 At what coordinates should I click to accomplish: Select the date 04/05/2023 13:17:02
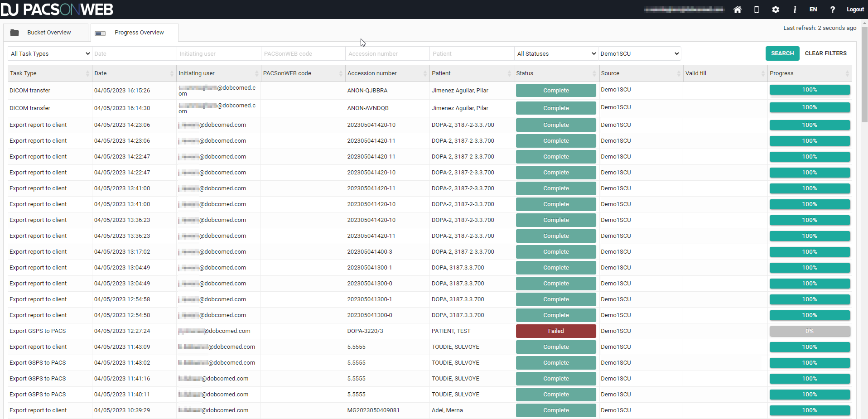(122, 252)
